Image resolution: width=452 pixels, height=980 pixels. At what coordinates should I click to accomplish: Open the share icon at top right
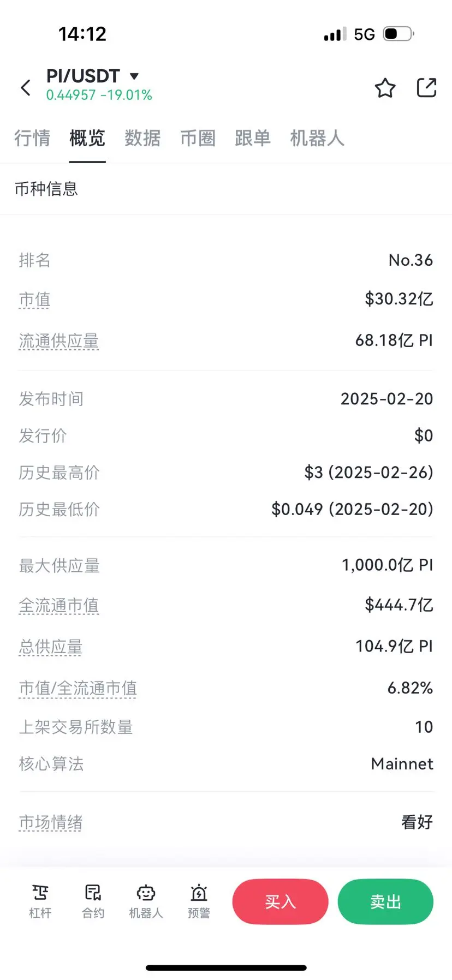[x=426, y=87]
